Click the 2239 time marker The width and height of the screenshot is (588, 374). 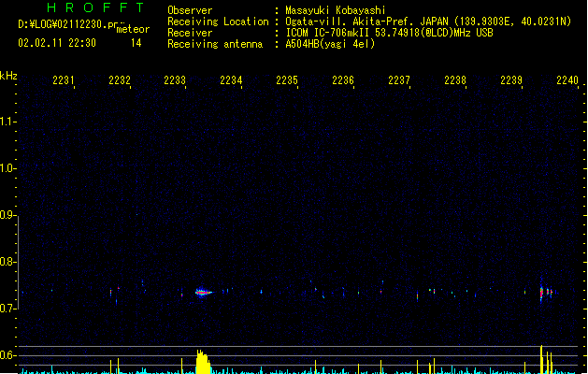tap(511, 79)
